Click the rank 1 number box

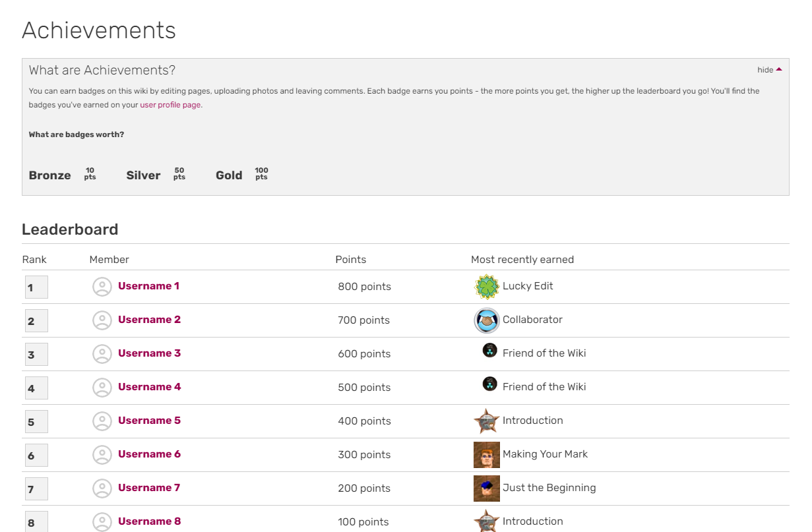click(x=36, y=287)
